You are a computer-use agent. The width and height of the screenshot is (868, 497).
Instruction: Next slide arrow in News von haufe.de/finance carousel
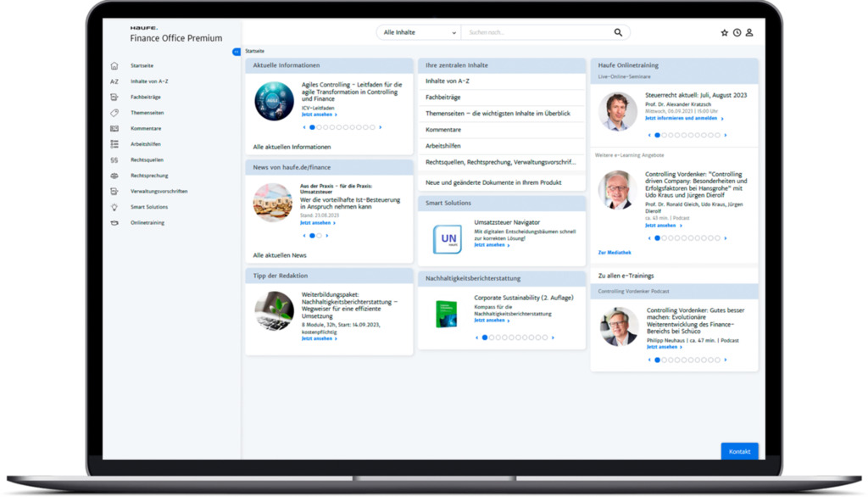point(326,236)
